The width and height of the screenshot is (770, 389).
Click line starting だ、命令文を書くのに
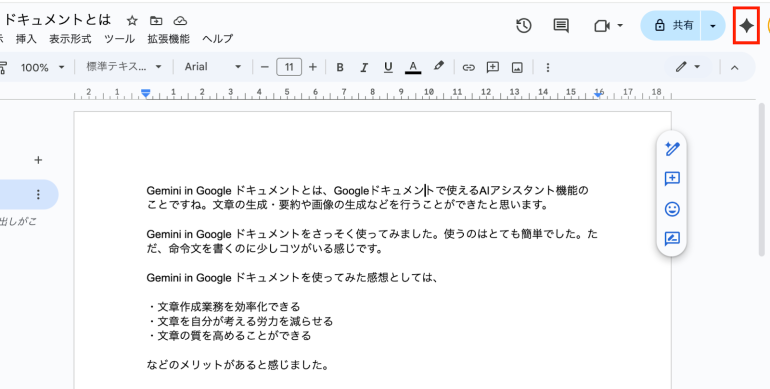point(264,249)
